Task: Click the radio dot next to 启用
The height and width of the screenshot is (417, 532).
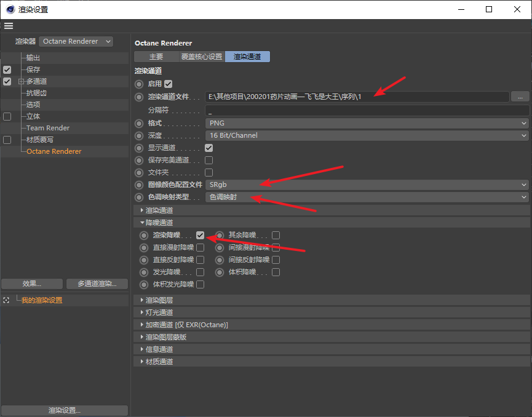Action: click(x=139, y=84)
